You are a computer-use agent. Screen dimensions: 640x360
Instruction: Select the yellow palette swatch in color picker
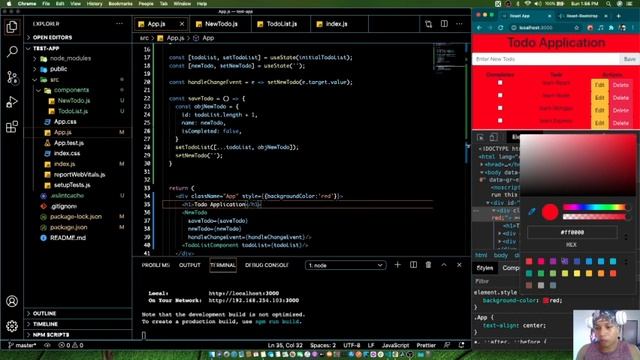pyautogui.click(x=577, y=273)
